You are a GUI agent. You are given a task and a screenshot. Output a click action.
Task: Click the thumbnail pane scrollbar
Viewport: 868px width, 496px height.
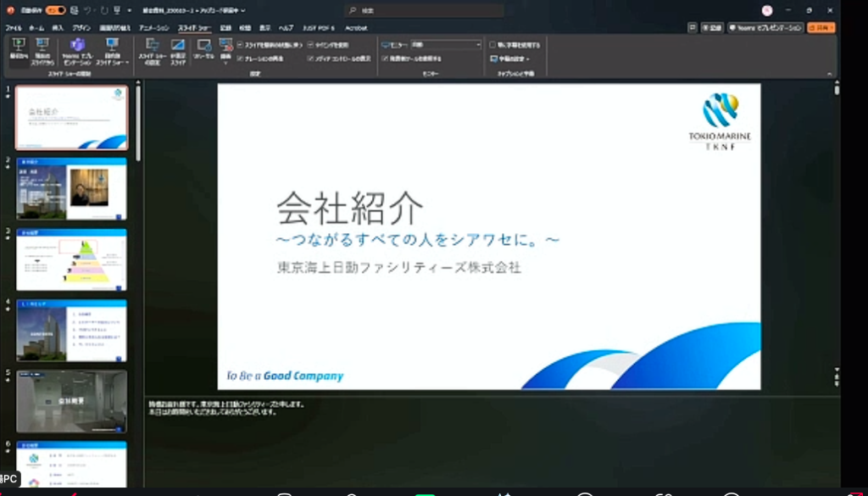(x=138, y=124)
